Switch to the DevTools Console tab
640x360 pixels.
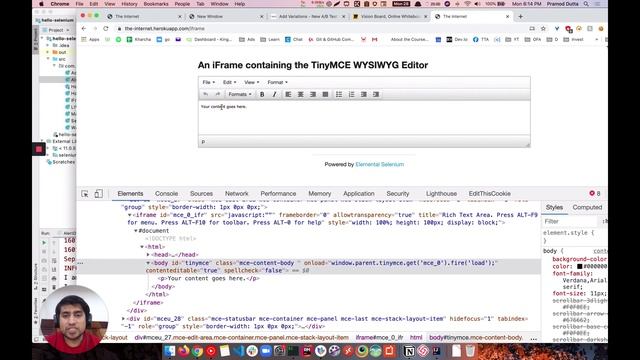(x=167, y=193)
